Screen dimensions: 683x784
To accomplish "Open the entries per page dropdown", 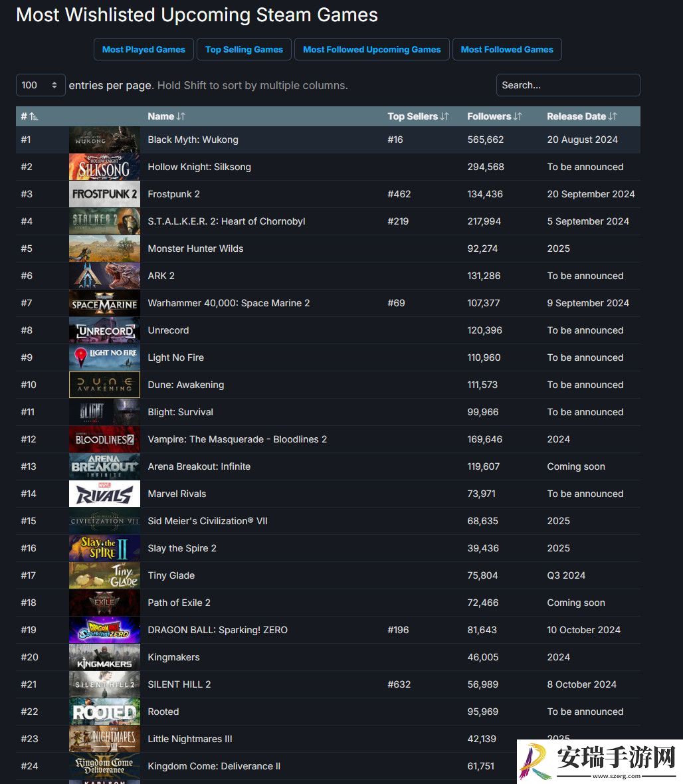I will (41, 85).
